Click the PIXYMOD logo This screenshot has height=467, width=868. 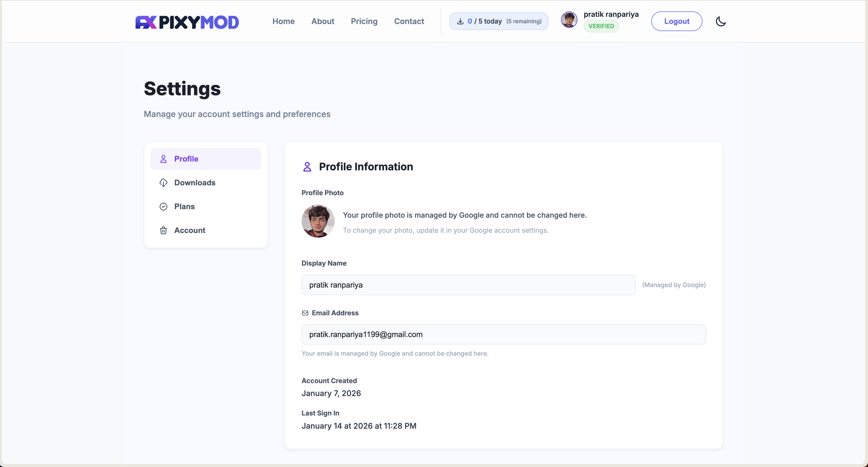point(187,21)
